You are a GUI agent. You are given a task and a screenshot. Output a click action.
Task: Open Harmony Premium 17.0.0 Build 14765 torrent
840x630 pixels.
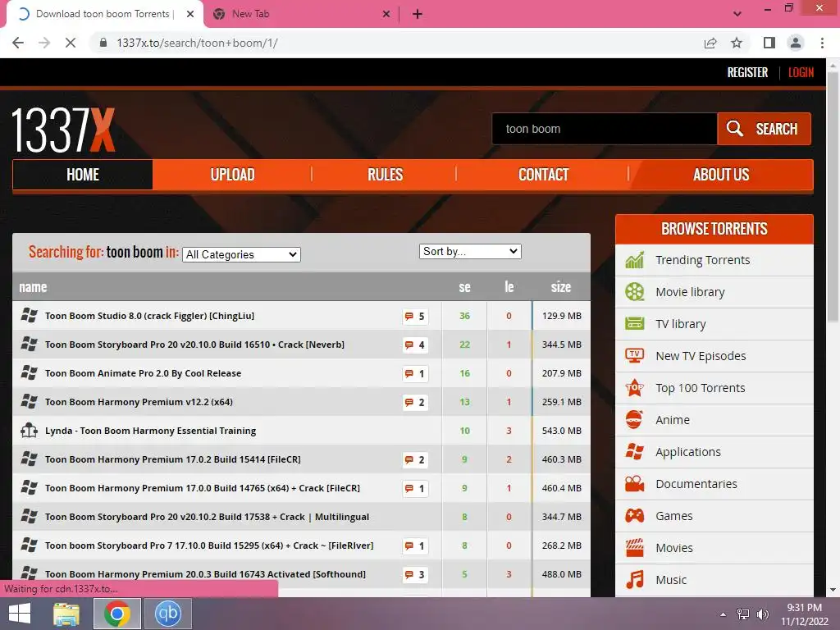(203, 488)
